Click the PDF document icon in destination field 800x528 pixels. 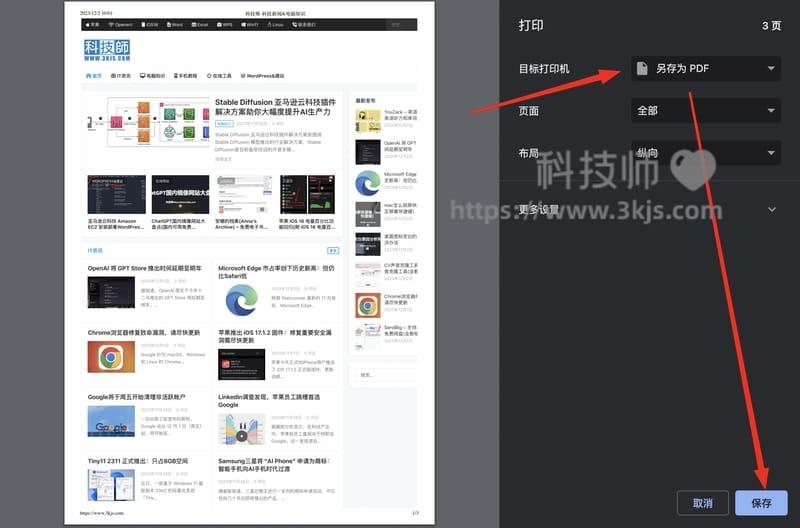click(x=642, y=68)
